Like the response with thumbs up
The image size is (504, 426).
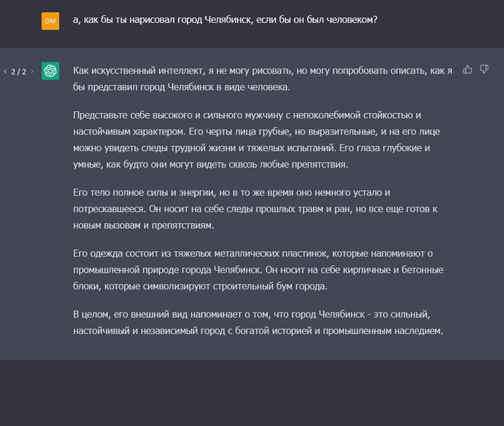[x=468, y=70]
